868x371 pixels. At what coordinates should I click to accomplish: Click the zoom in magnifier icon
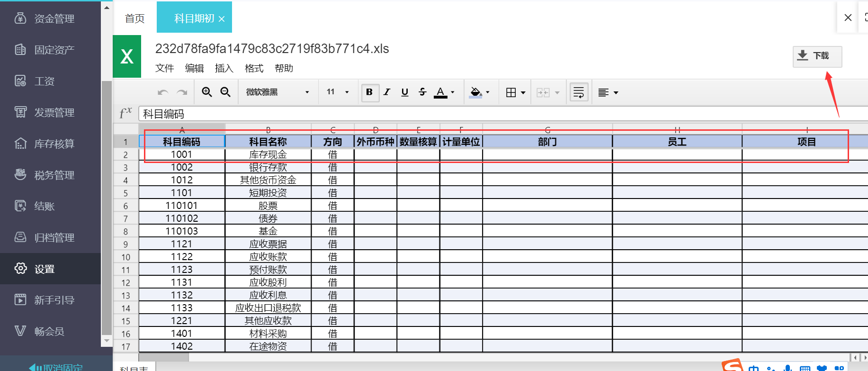(206, 92)
